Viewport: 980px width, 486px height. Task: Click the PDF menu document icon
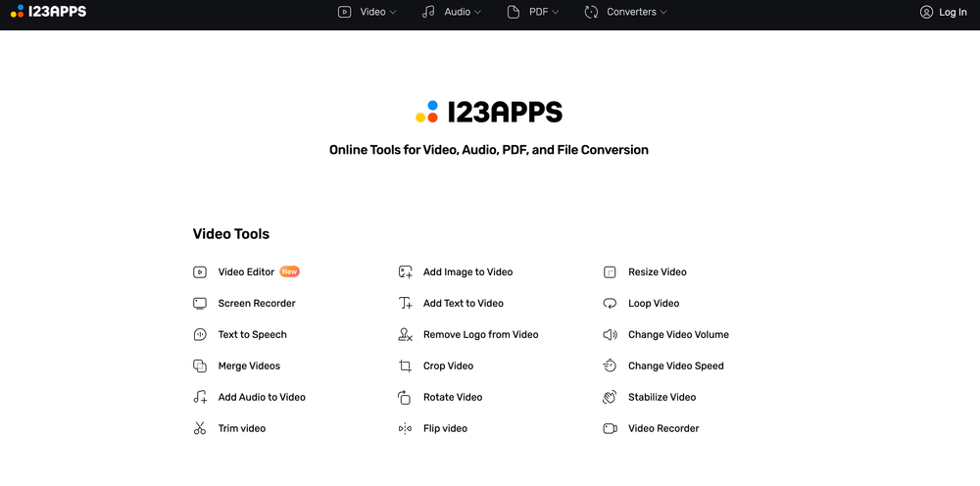point(514,12)
